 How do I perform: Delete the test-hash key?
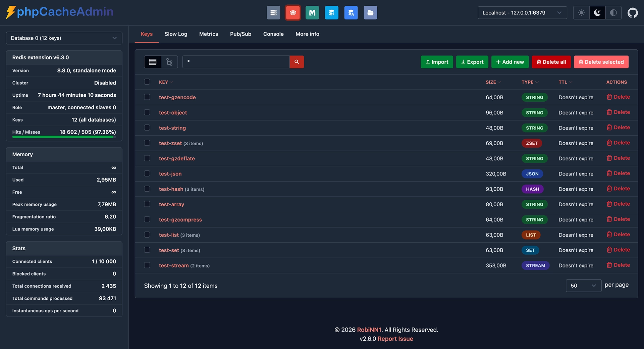[x=618, y=189]
